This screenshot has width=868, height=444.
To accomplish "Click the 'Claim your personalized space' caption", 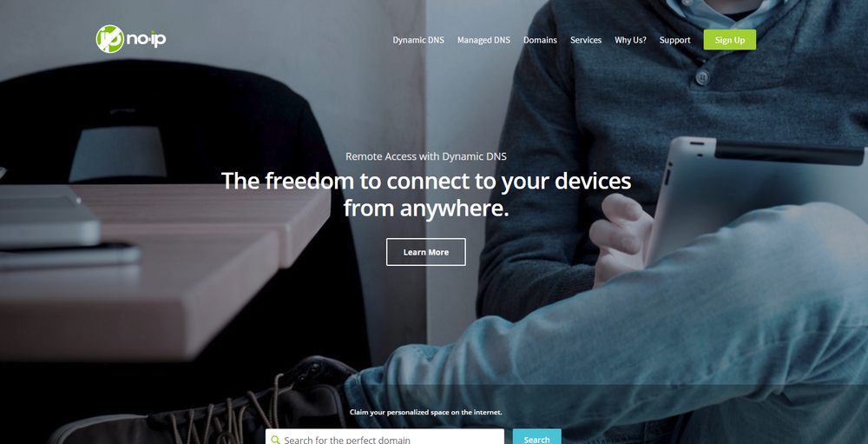I will [x=426, y=413].
